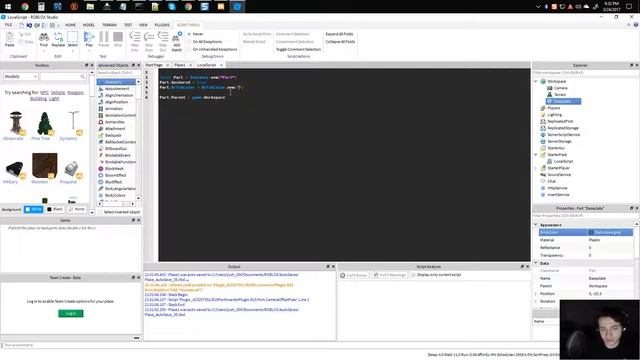This screenshot has height=360, width=640.
Task: Click Collapse All Folds
Action: click(340, 42)
